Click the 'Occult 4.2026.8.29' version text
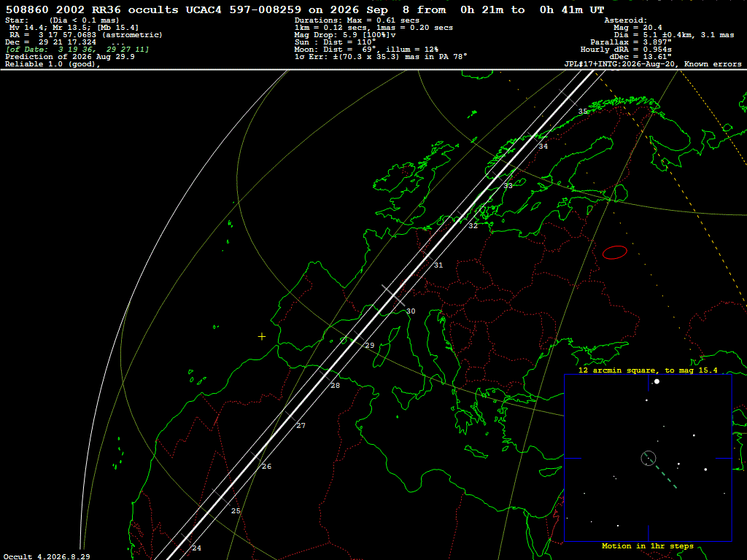Viewport: 747px width, 560px height. [47, 556]
